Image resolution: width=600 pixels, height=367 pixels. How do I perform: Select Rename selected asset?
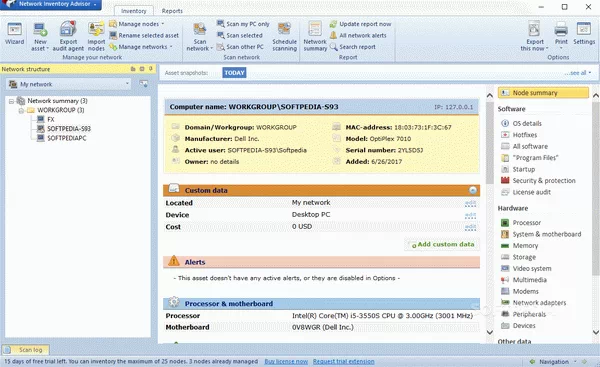(x=144, y=35)
